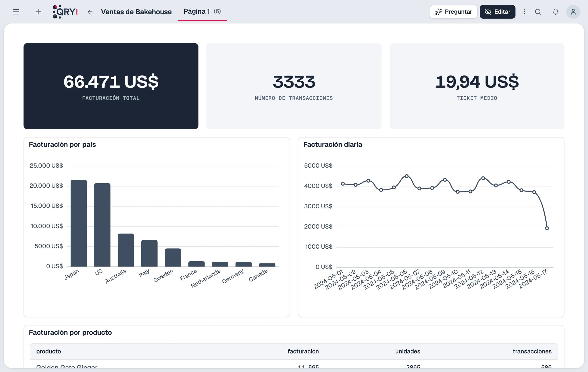Click the Japan bar in country chart
This screenshot has width=588, height=372.
click(79, 223)
